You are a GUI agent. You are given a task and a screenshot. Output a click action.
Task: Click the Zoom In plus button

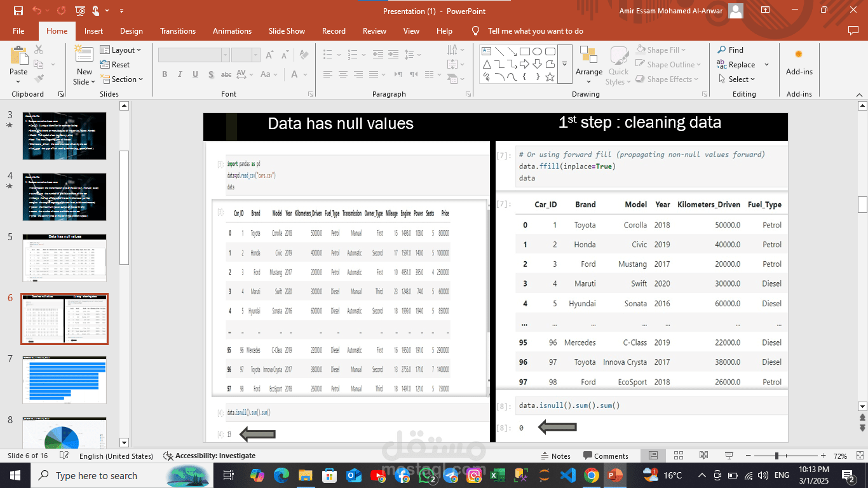(823, 456)
